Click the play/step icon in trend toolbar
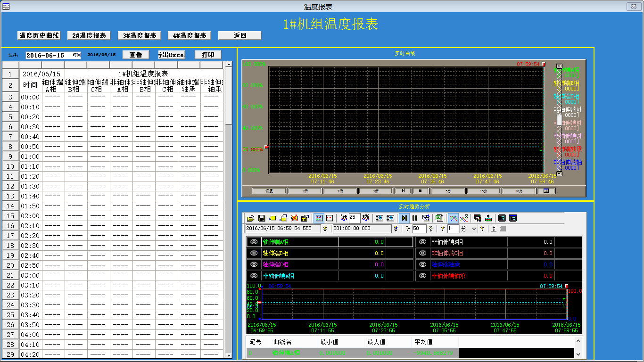Screen dimensions: 644x362 pos(404,218)
